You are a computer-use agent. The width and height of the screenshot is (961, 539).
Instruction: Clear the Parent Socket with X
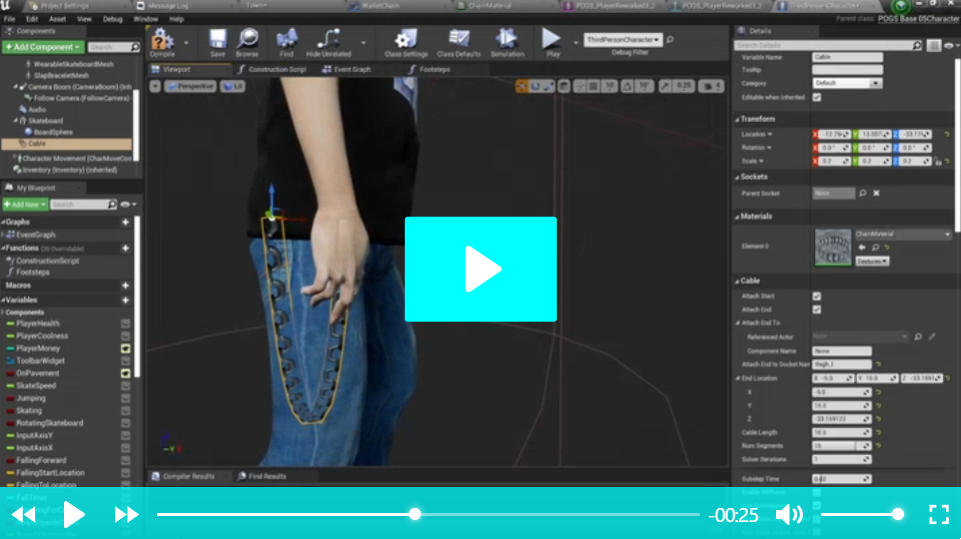(x=876, y=193)
